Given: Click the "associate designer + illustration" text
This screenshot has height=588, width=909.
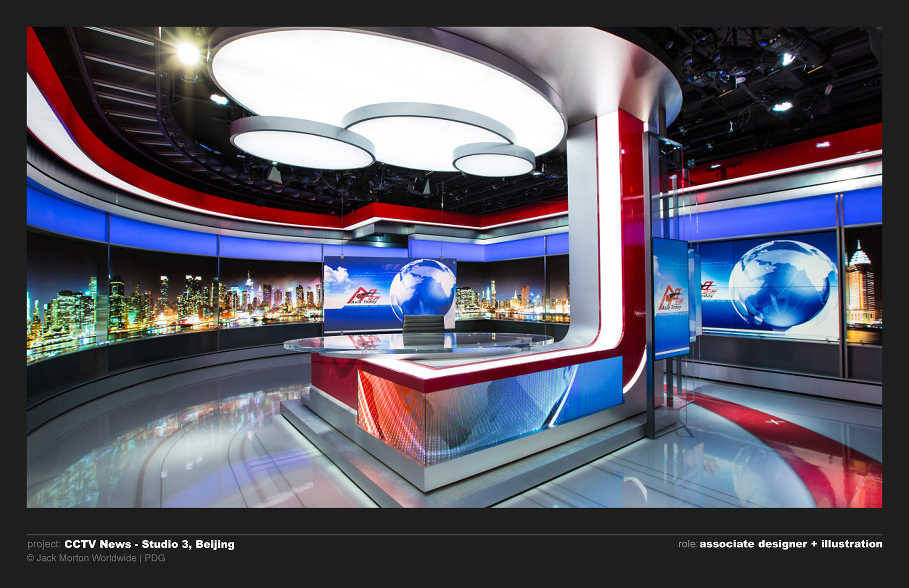Looking at the screenshot, I should coord(791,544).
